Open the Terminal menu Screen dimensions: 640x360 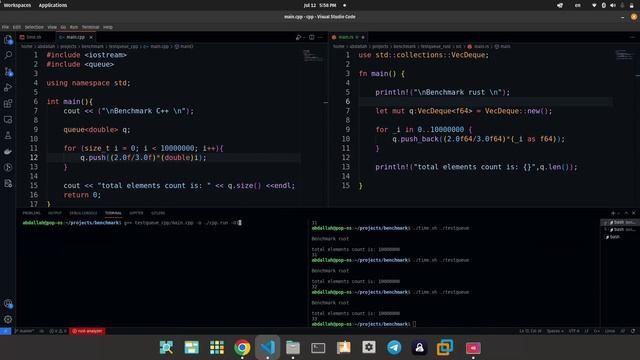90,27
